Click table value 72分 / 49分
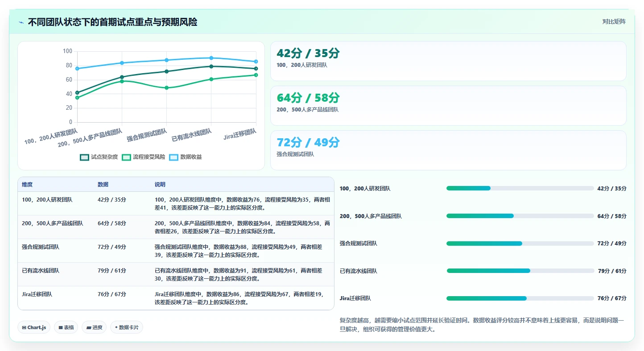 coord(112,247)
